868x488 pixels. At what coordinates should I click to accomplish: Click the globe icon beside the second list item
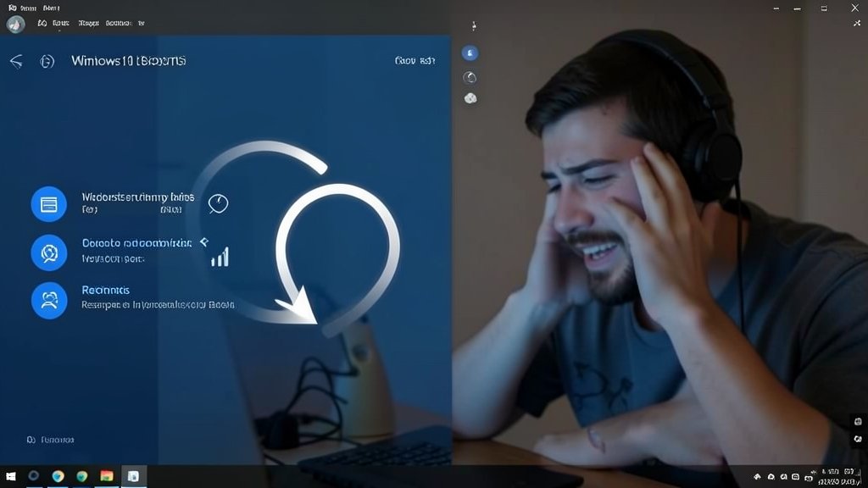pyautogui.click(x=48, y=252)
